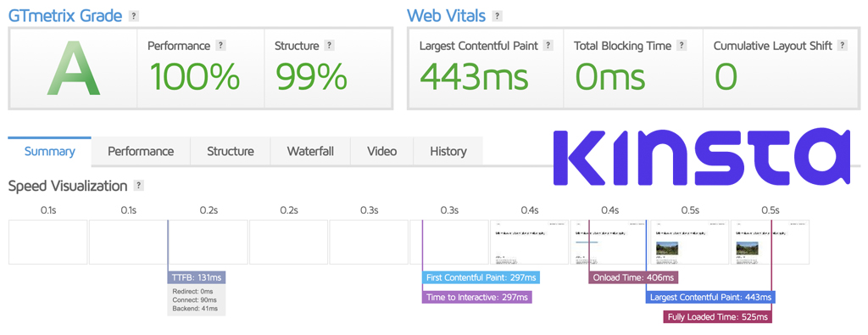Click the help icon beside Performance score
Screen dimensions: 868x335
pos(220,46)
